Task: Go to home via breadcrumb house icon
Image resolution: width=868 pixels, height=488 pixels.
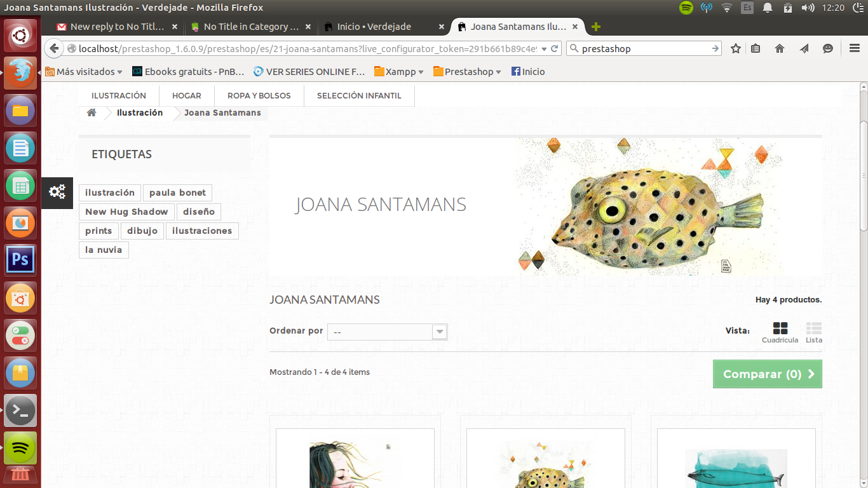Action: point(92,112)
